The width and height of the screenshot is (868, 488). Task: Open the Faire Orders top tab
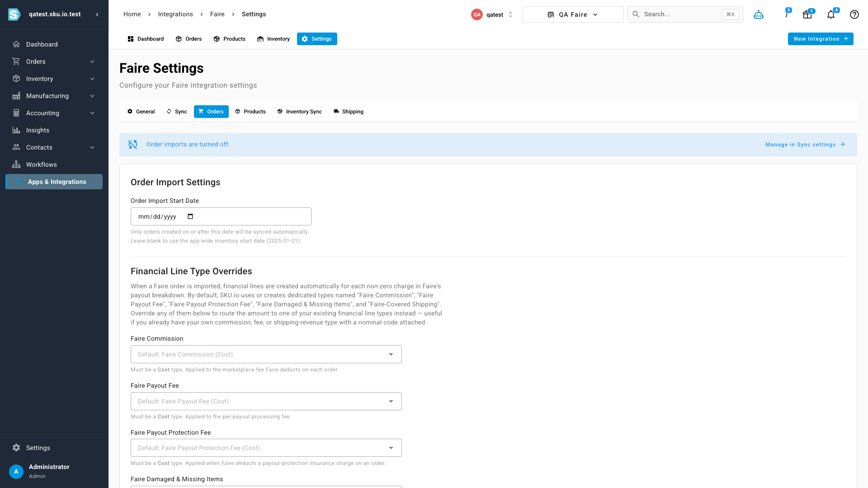[x=189, y=39]
